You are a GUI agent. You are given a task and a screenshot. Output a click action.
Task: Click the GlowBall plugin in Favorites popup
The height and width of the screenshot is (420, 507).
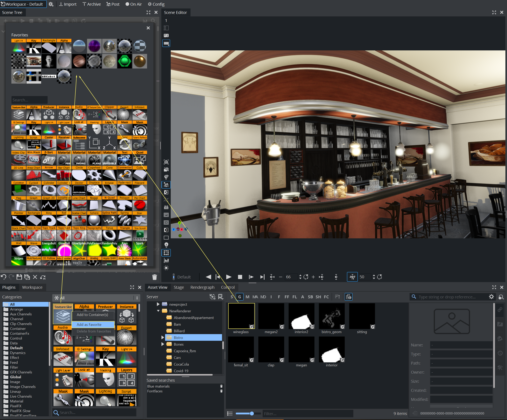64,249
